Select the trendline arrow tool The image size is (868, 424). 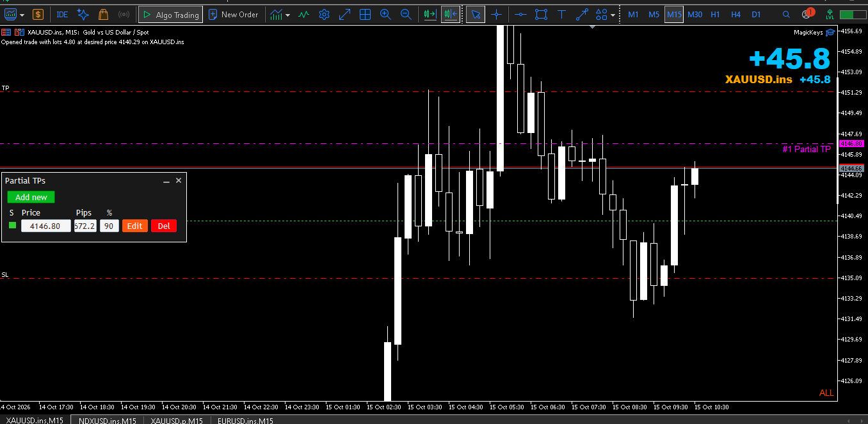tap(582, 14)
